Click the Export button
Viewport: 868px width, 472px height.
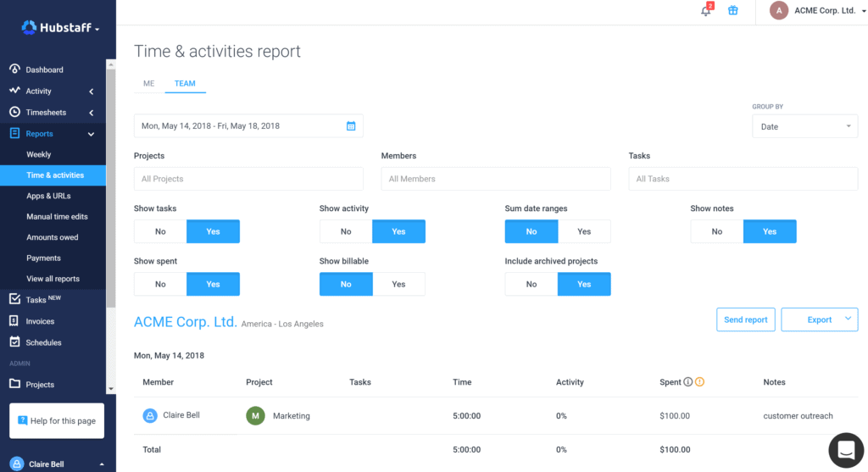[820, 319]
